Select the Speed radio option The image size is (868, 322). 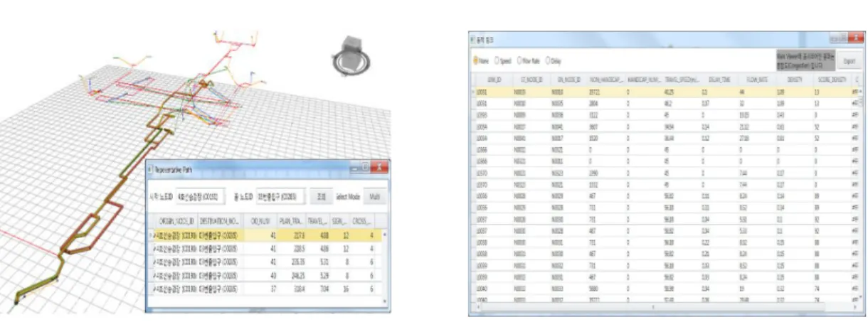504,61
